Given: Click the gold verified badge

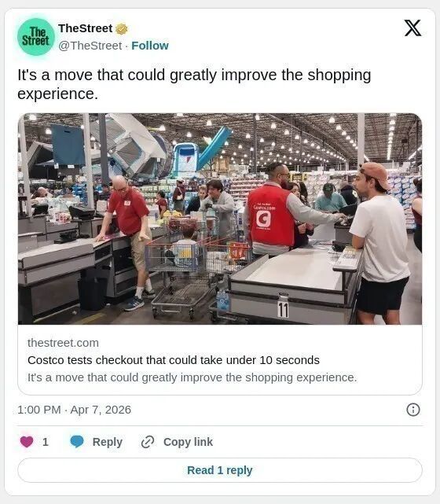Looking at the screenshot, I should pyautogui.click(x=122, y=29).
